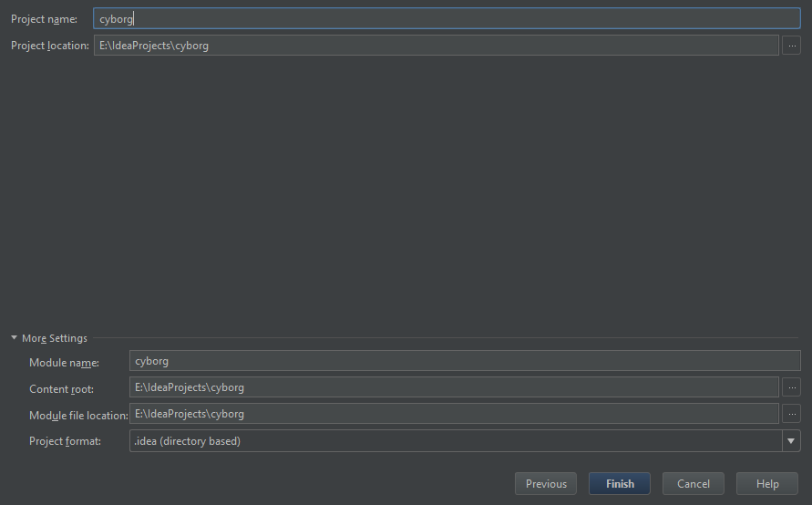The width and height of the screenshot is (812, 505).
Task: Click the Module file location field
Action: 454,414
